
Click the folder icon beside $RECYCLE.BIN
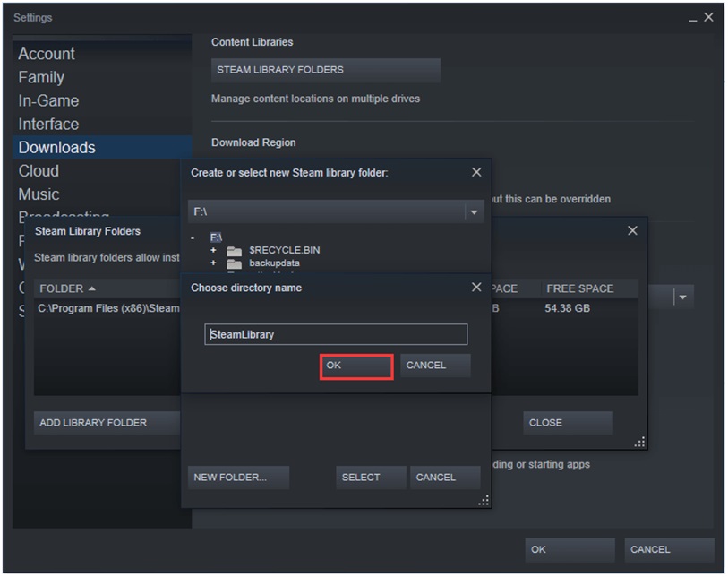pyautogui.click(x=233, y=250)
